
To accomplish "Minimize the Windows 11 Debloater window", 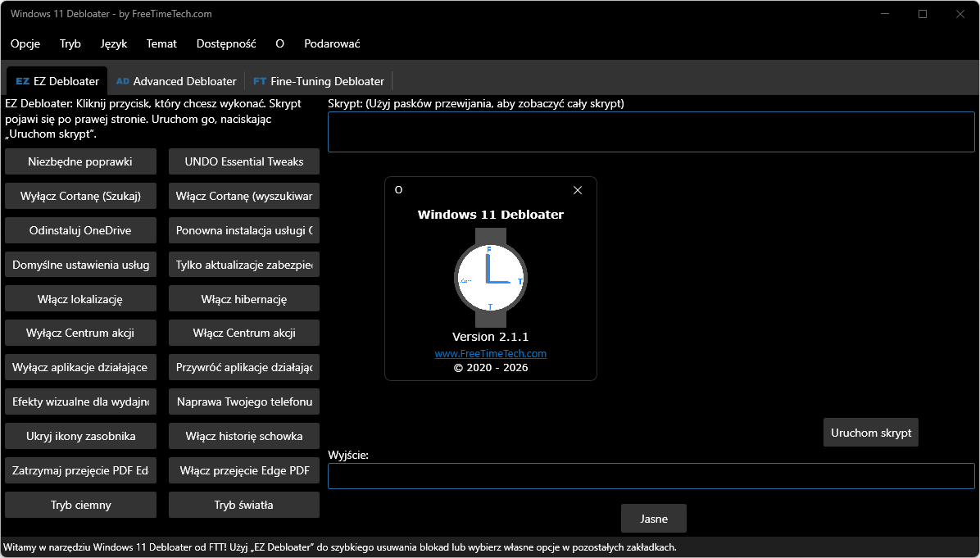I will [x=884, y=14].
